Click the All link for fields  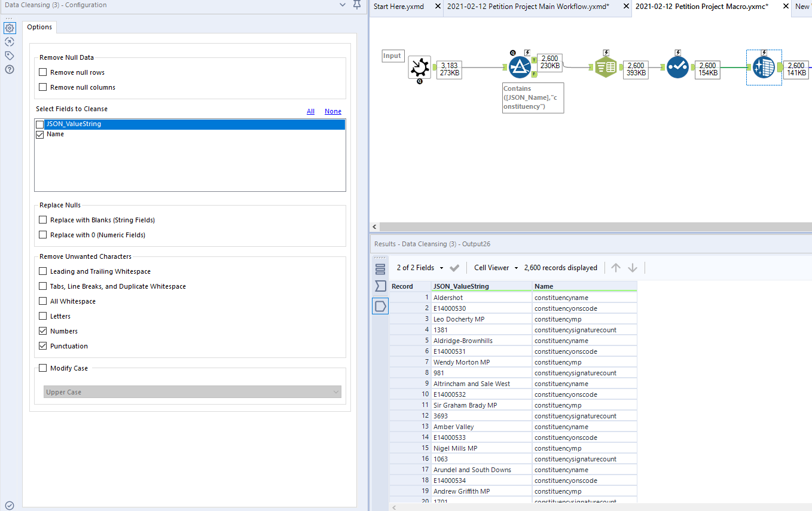(x=310, y=111)
